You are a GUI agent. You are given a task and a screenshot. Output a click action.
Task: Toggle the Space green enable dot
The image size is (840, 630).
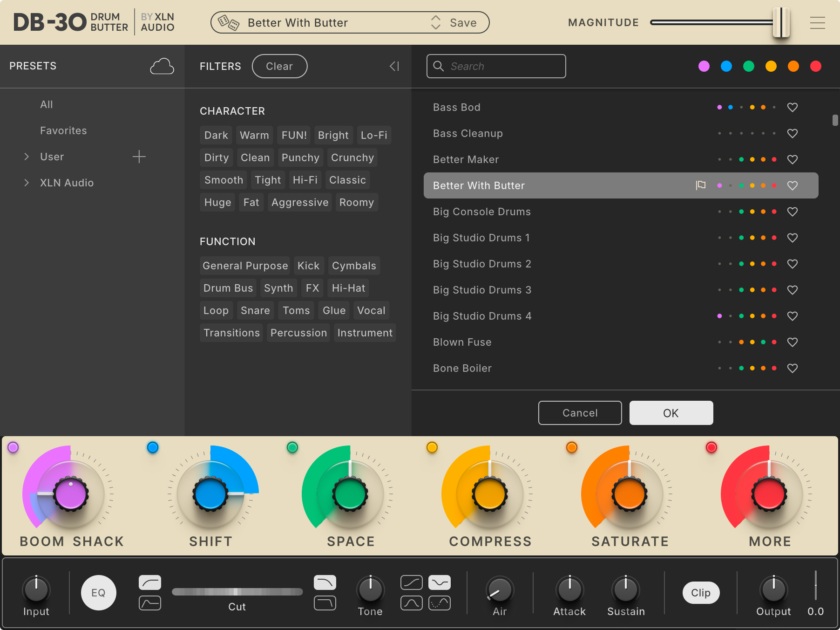coord(292,447)
